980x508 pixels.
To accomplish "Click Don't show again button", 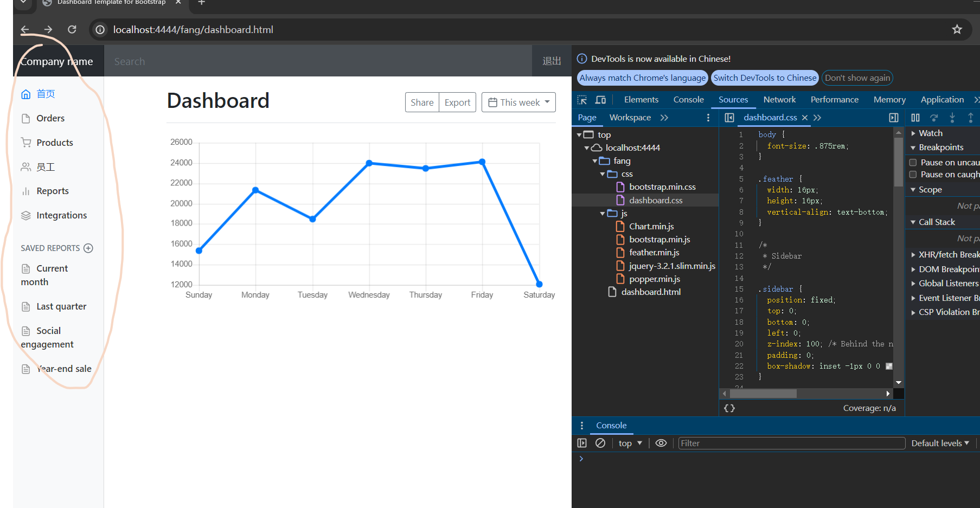I will tap(857, 78).
